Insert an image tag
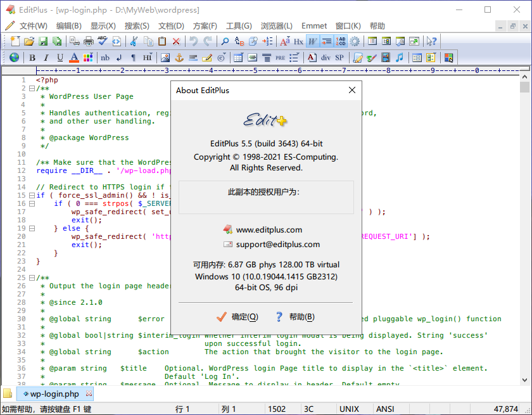The width and height of the screenshot is (532, 415). (165, 58)
